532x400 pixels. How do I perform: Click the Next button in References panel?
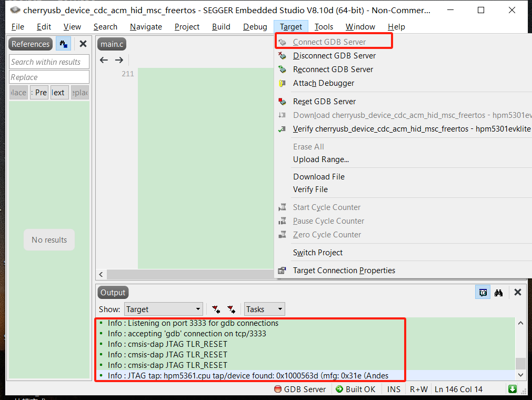(59, 93)
